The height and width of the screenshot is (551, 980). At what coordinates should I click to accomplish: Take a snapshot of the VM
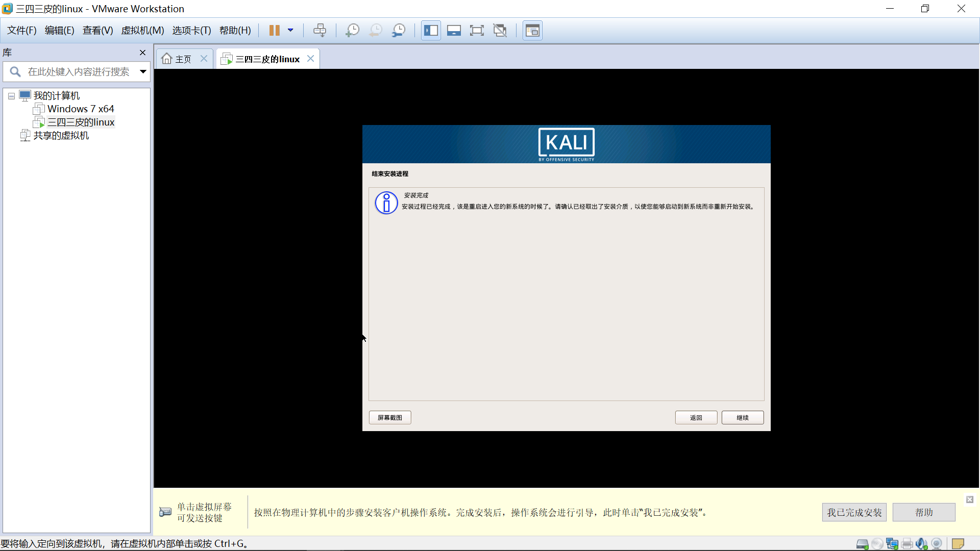[352, 31]
